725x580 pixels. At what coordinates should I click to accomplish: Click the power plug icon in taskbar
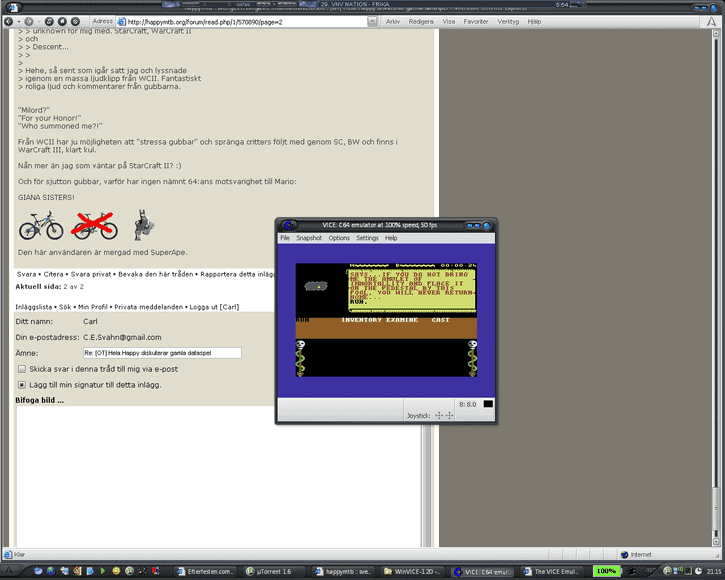coord(630,571)
